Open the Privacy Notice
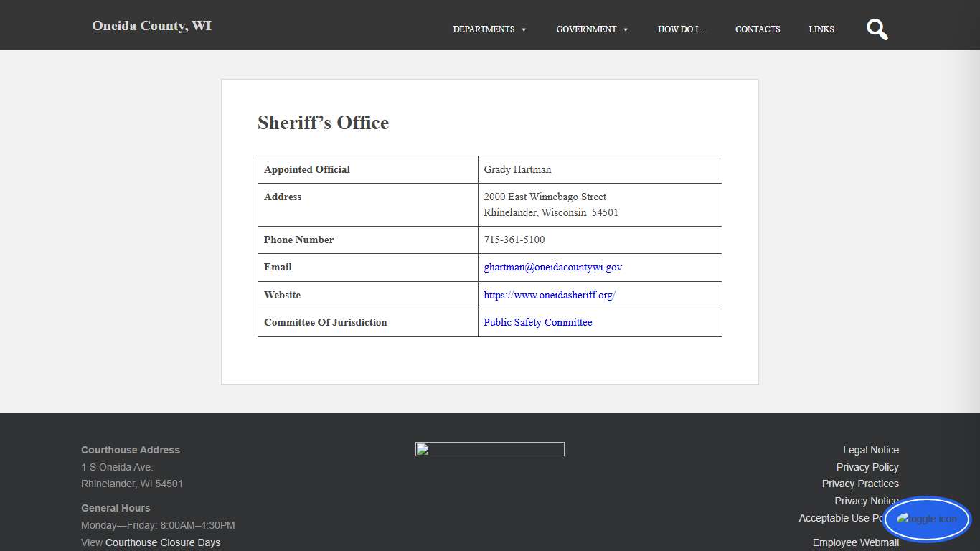The width and height of the screenshot is (980, 551). pos(866,501)
